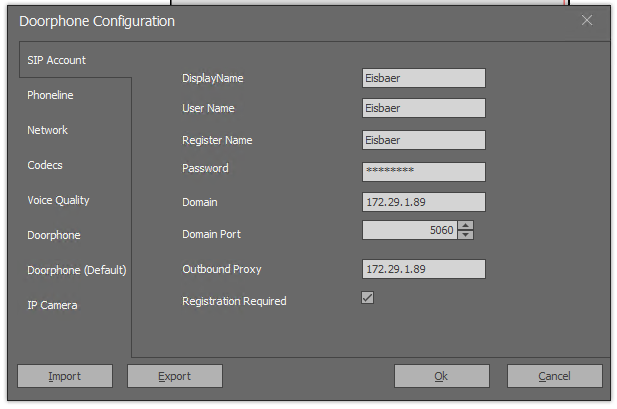The width and height of the screenshot is (617, 409).
Task: Click the Cancel button
Action: click(x=554, y=376)
